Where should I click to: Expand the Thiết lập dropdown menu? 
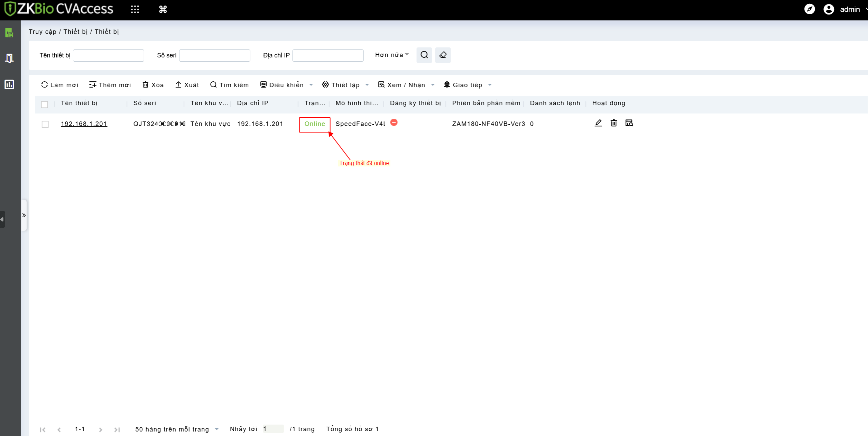tap(345, 85)
